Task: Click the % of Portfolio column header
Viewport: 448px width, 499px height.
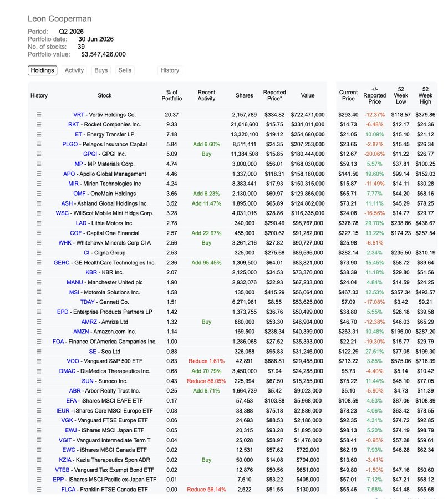Action: pos(172,95)
